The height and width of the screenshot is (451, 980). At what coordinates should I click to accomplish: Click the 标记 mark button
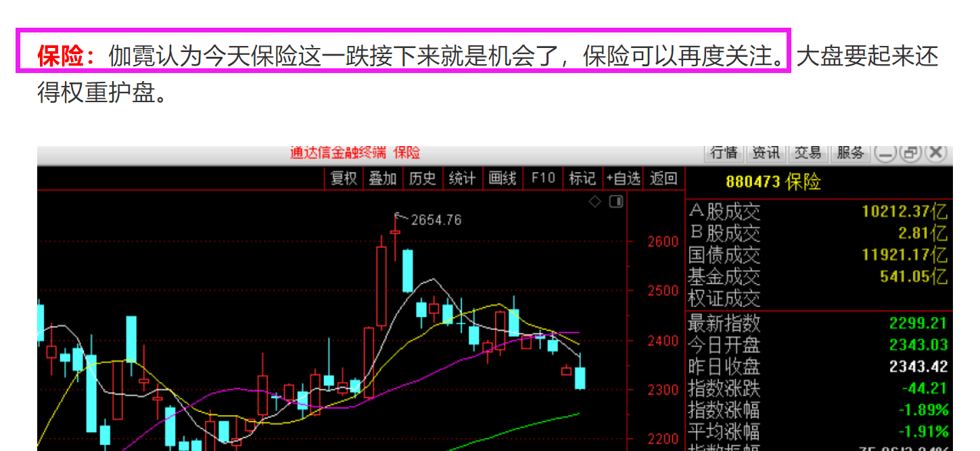click(582, 179)
